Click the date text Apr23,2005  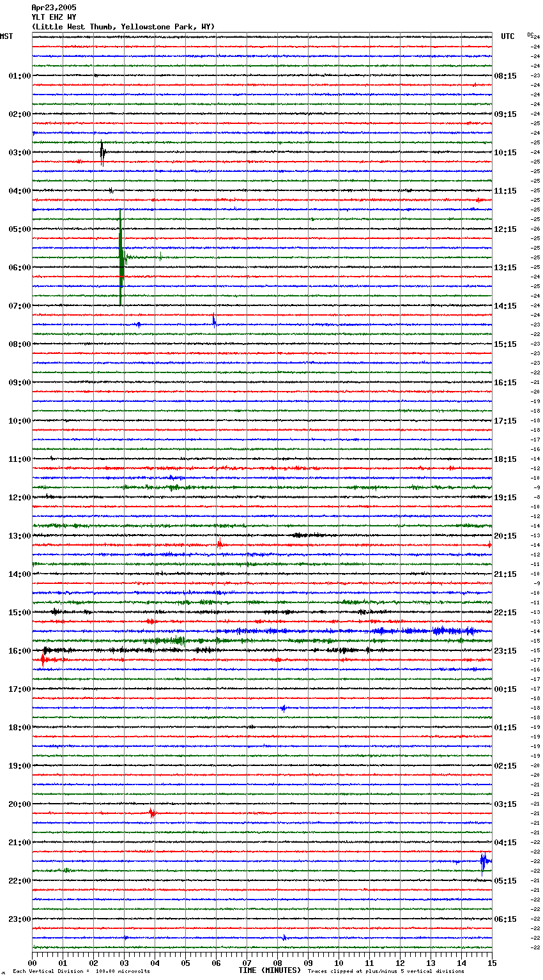pyautogui.click(x=54, y=8)
